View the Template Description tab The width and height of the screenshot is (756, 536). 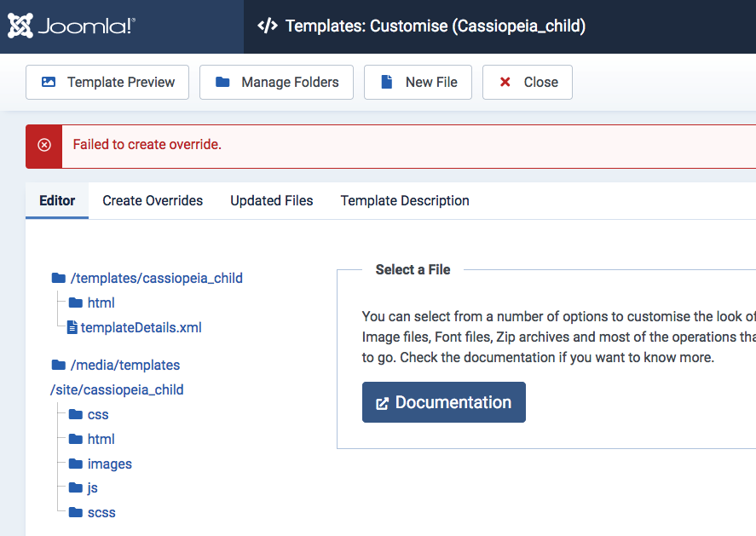point(405,200)
